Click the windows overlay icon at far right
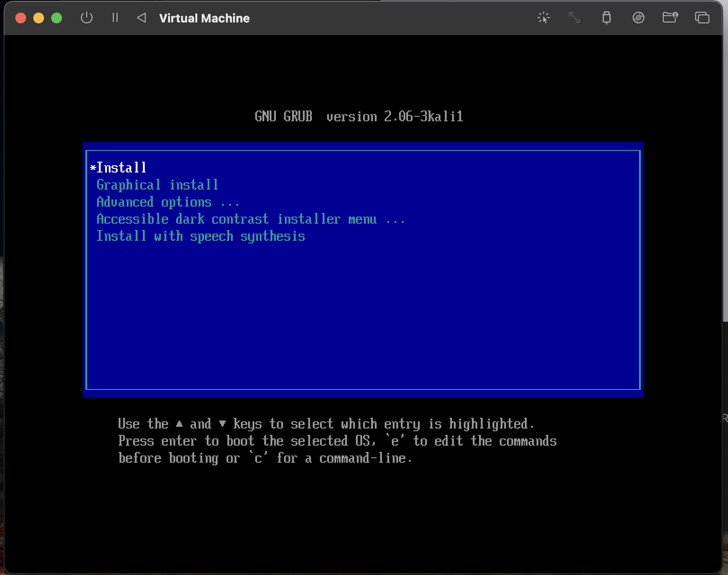 pyautogui.click(x=702, y=18)
